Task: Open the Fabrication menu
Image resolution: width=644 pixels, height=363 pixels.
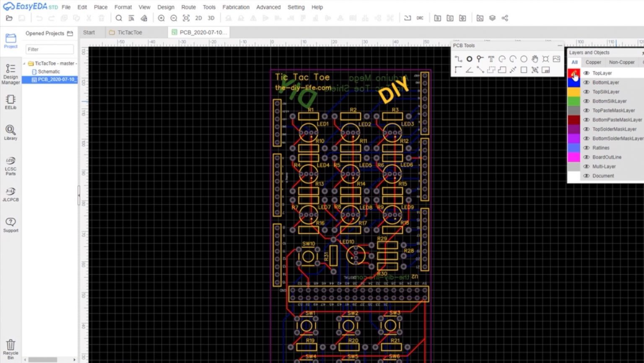Action: tap(236, 7)
